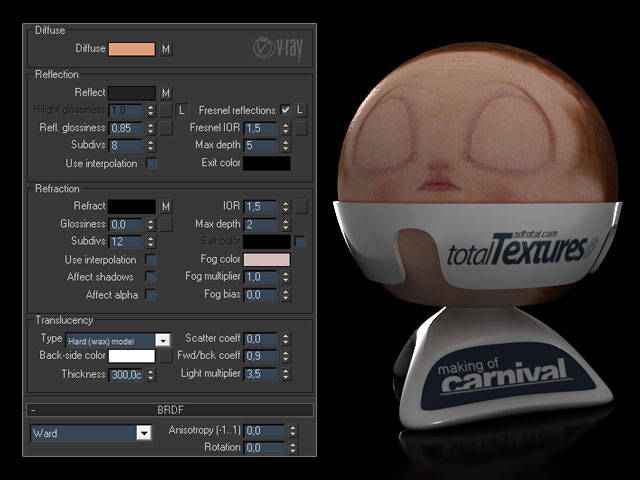Open the Translucency Type dropdown

[x=118, y=340]
